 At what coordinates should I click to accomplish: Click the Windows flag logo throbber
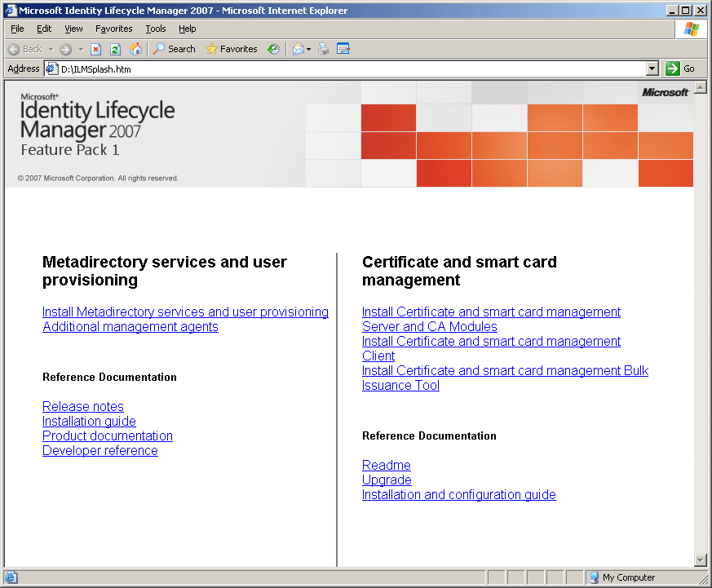coord(691,29)
